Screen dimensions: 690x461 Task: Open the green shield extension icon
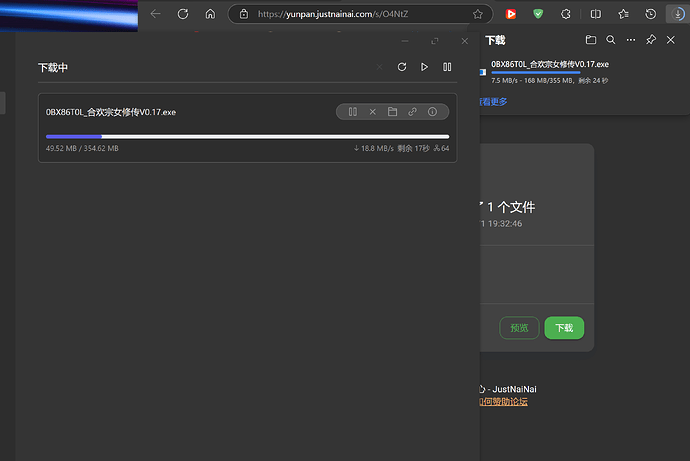pyautogui.click(x=538, y=14)
